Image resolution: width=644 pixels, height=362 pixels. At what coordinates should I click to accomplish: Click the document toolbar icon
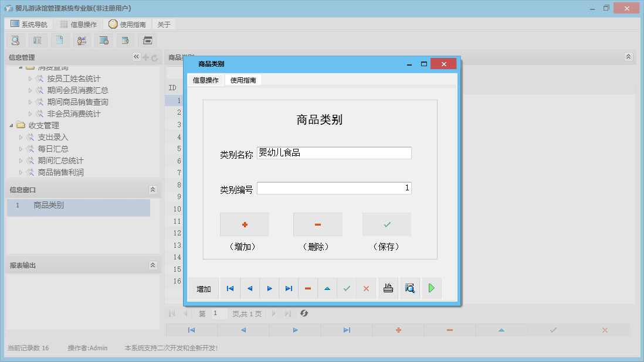pos(60,40)
